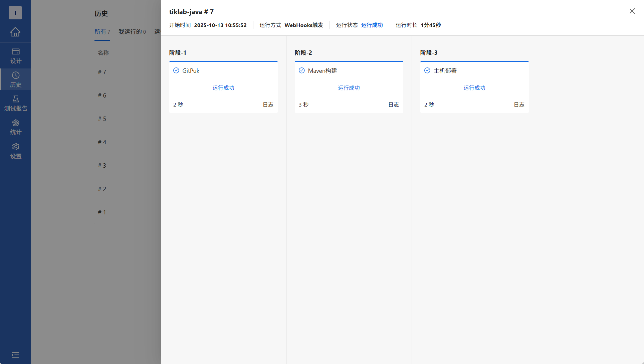Select history run # 3 row

pos(102,166)
